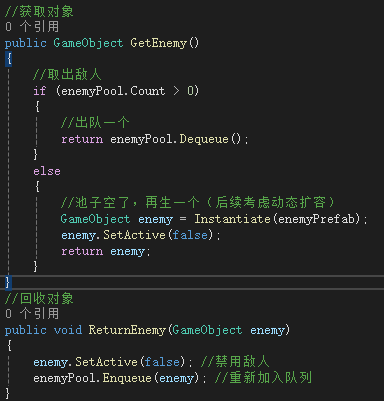The width and height of the screenshot is (384, 401).
Task: Click the 'if' keyword
Action: 40,91
